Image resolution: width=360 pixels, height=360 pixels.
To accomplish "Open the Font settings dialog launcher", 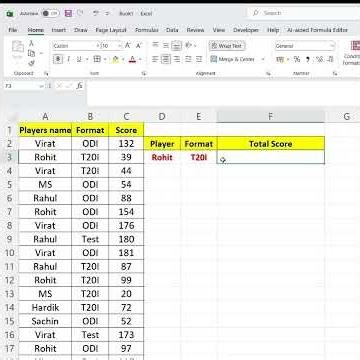I will [144, 73].
